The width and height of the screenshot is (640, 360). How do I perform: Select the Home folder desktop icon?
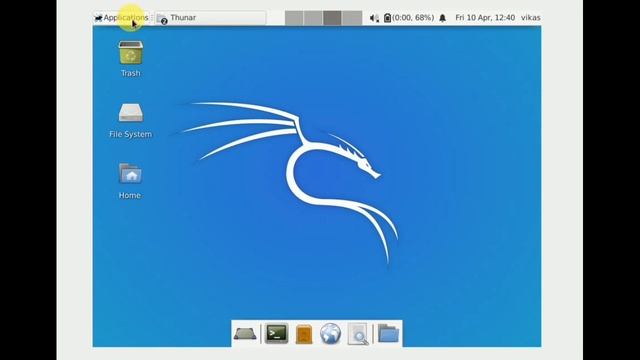pyautogui.click(x=130, y=181)
